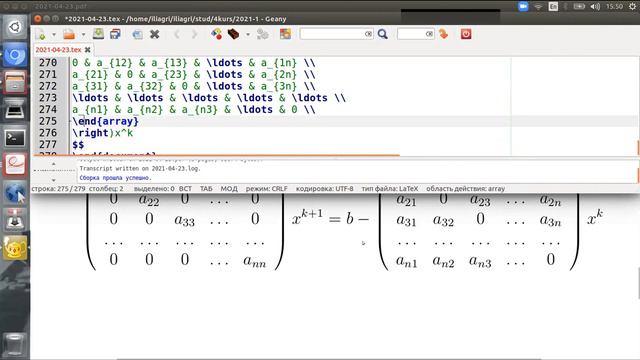Reload the current file from disk
640x360 pixels.
pos(138,34)
